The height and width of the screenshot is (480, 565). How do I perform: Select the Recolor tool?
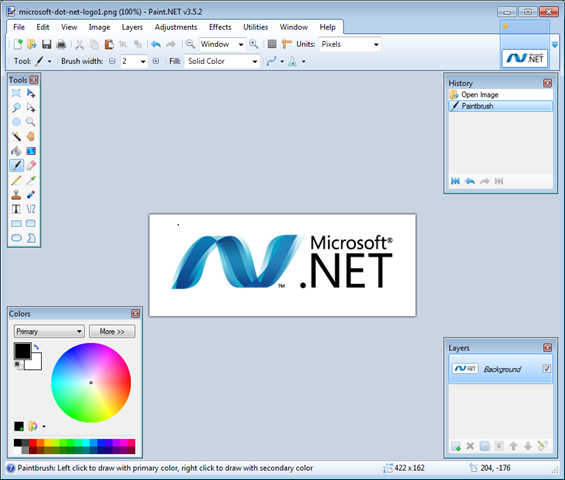31,195
